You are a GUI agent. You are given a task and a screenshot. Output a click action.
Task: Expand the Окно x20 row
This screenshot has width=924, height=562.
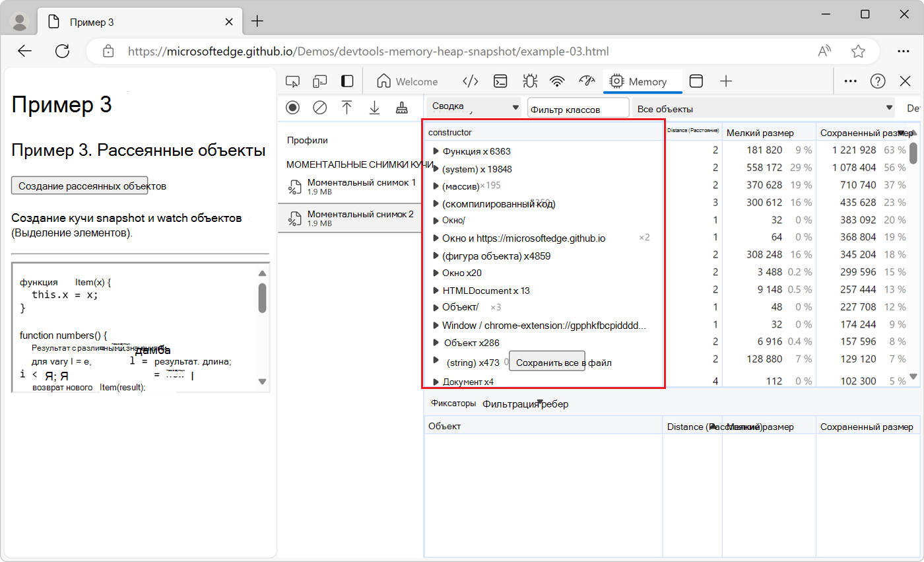point(436,273)
